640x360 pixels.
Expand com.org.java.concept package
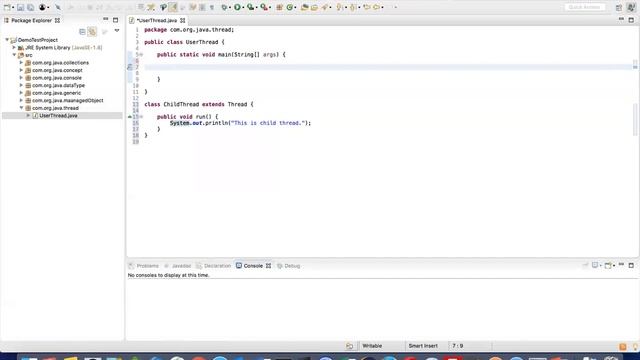coord(21,70)
